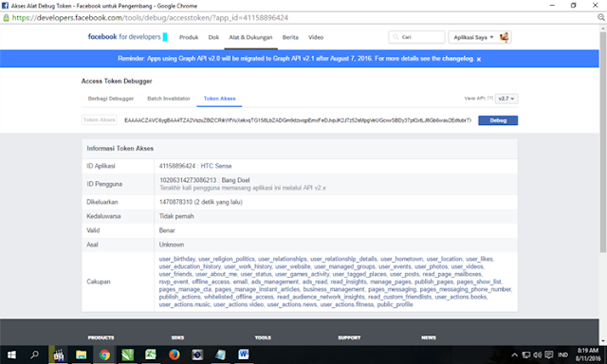The width and height of the screenshot is (607, 364).
Task: Open the action center notification icon
Action: pyautogui.click(x=549, y=355)
